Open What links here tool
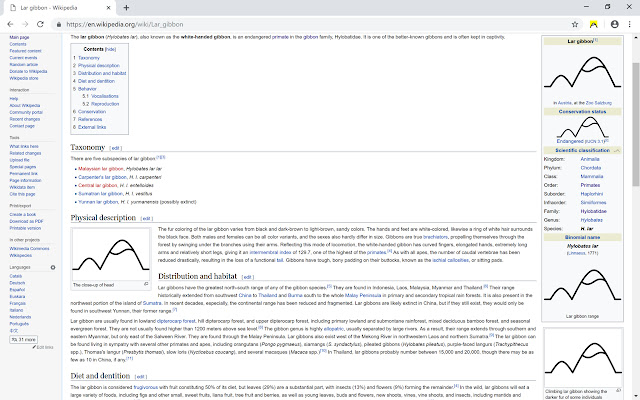 24,147
